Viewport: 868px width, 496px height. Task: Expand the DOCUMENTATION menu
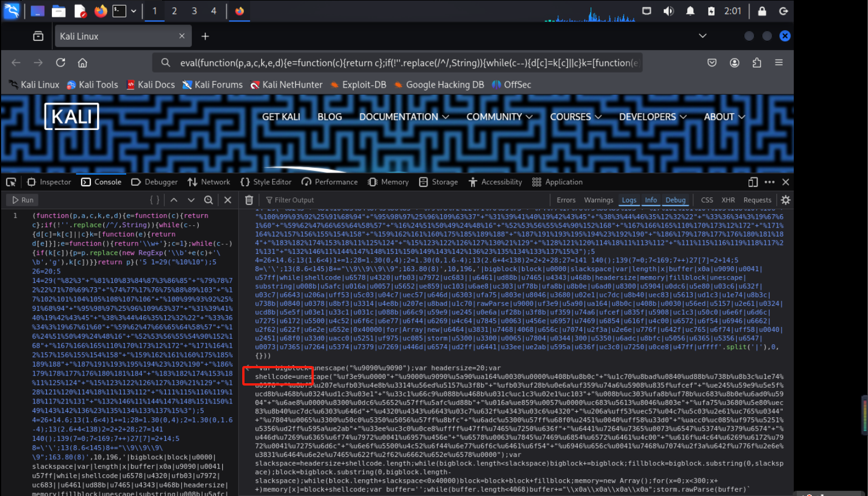pyautogui.click(x=404, y=117)
